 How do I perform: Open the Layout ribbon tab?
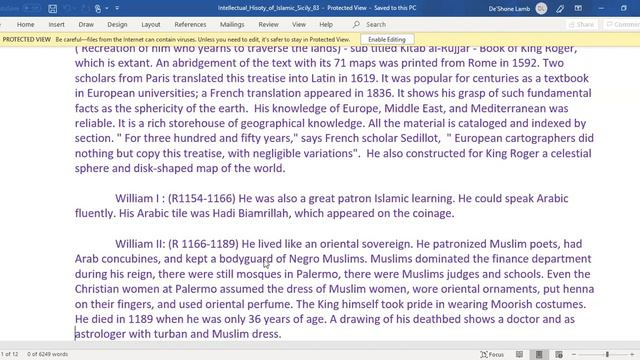point(151,24)
